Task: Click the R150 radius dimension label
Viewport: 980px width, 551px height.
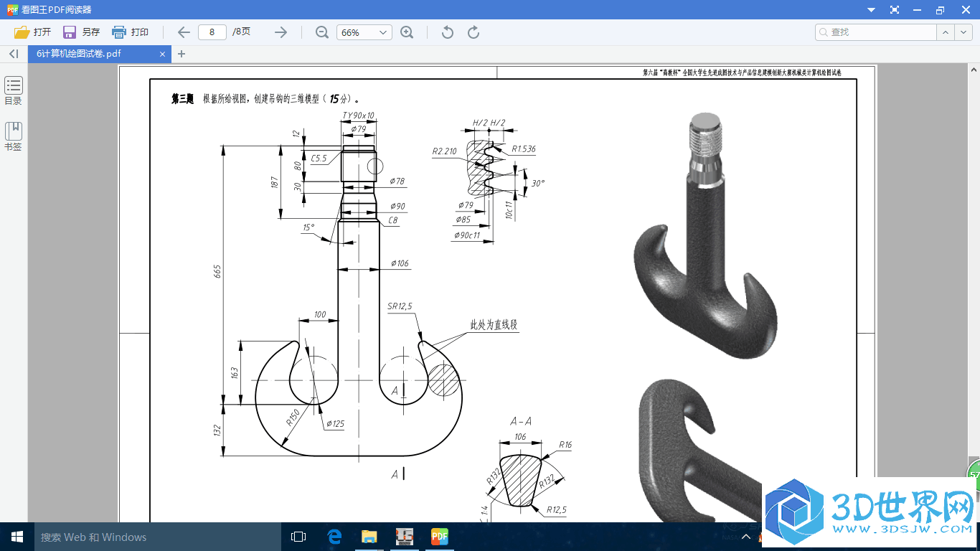Action: 293,418
